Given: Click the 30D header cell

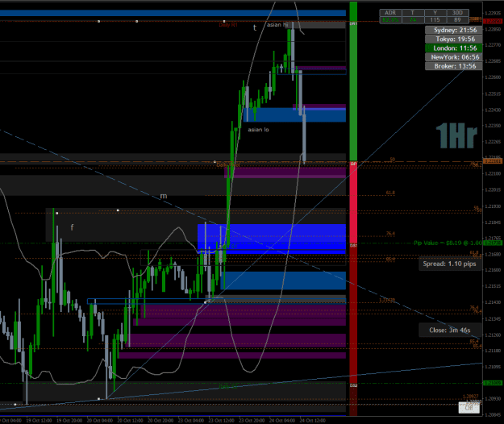Looking at the screenshot, I should [457, 13].
